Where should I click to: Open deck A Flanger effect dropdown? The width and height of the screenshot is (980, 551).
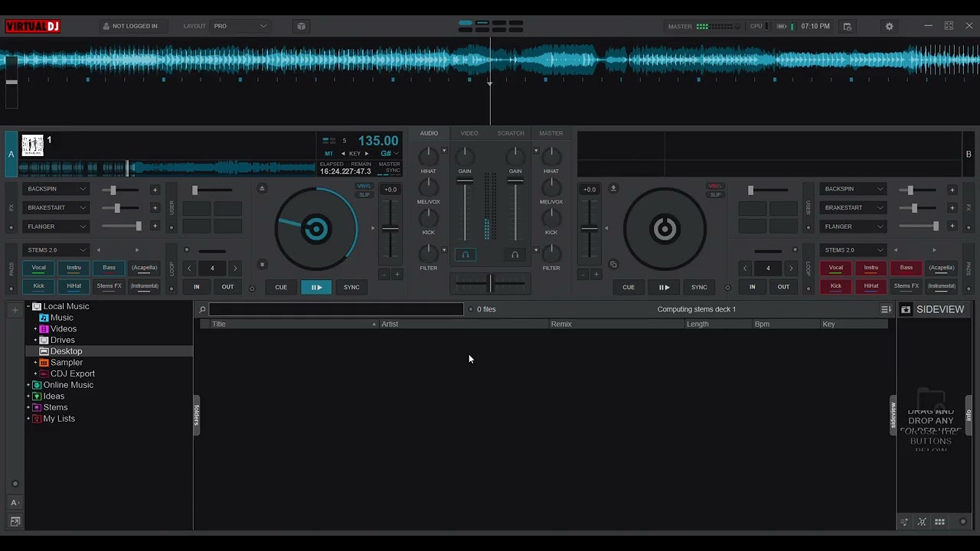click(x=57, y=227)
